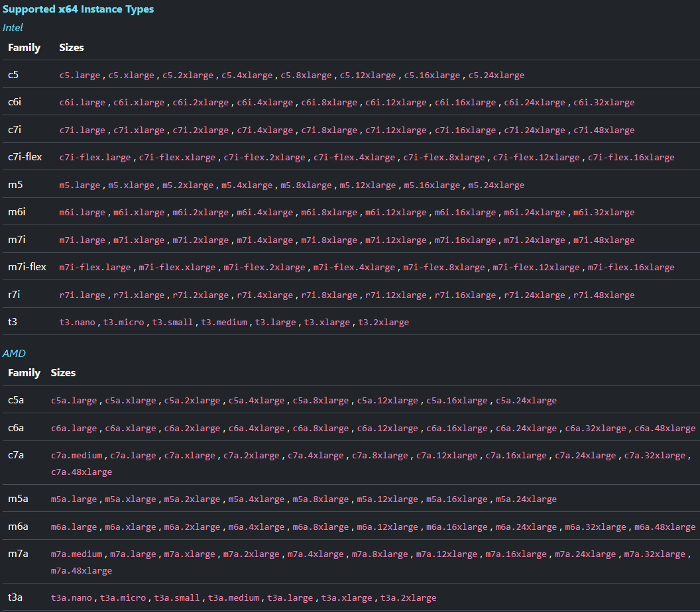The image size is (700, 612).
Task: Click c6i.xlarge in the c6i row
Action: (139, 102)
